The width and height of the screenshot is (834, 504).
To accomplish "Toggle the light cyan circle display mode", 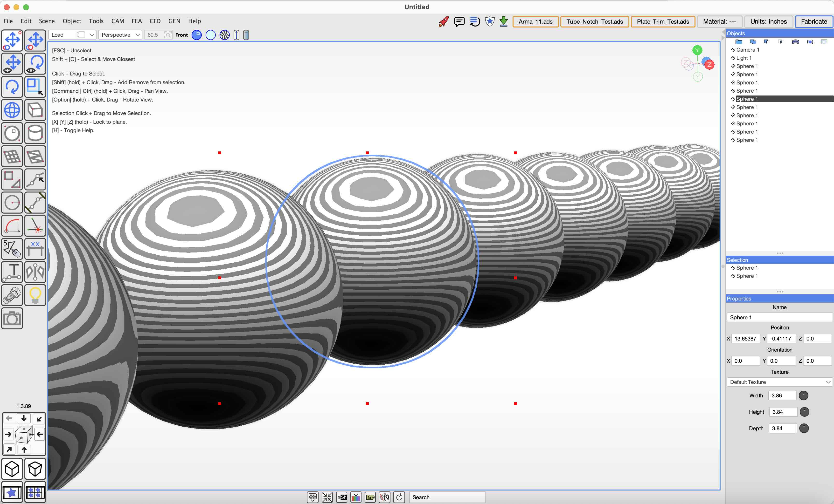I will coord(210,35).
